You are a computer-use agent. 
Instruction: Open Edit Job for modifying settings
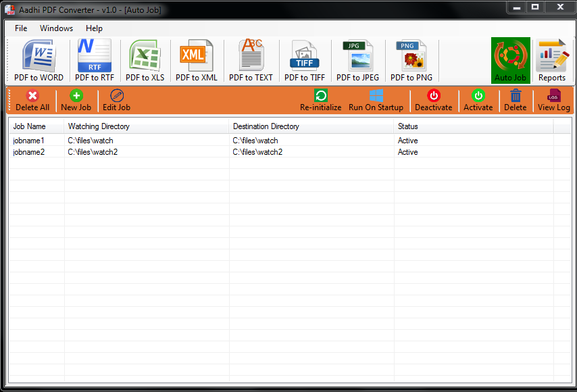116,100
